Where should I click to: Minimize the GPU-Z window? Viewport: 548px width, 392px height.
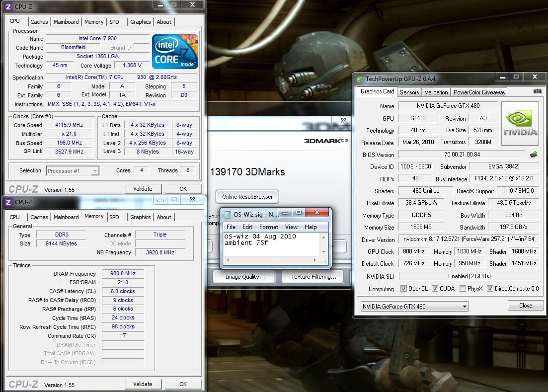pyautogui.click(x=503, y=77)
